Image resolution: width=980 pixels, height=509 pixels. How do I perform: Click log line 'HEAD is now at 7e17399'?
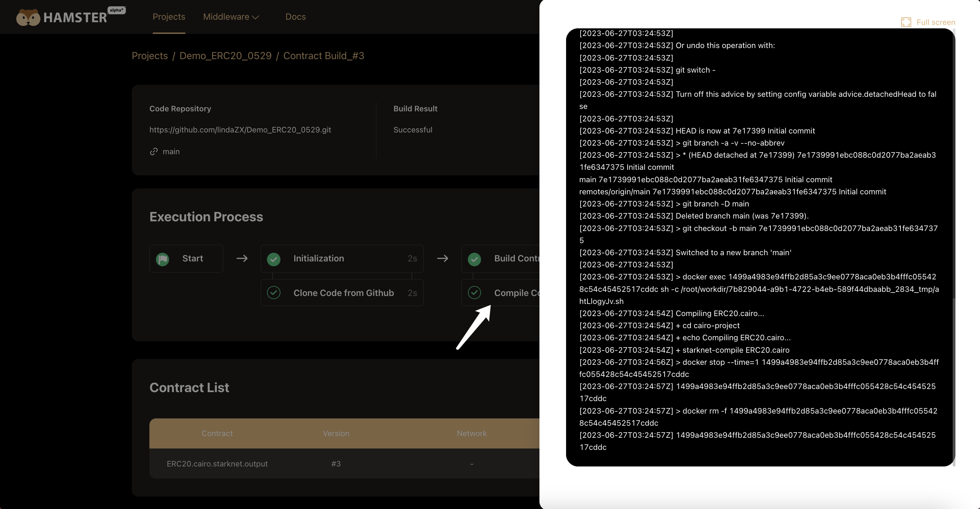pyautogui.click(x=697, y=131)
